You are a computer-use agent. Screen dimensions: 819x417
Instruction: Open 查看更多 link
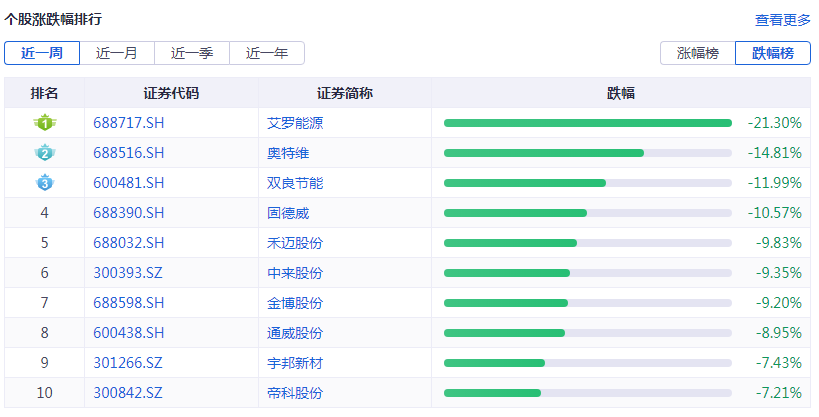782,20
